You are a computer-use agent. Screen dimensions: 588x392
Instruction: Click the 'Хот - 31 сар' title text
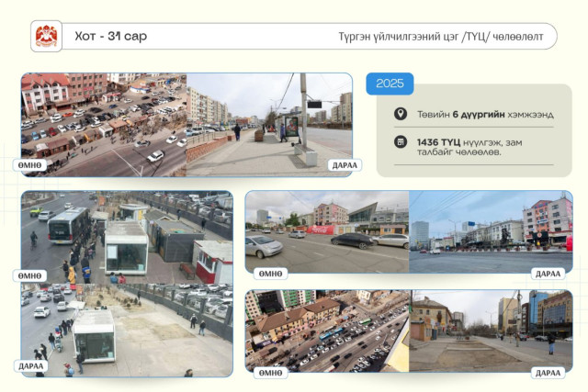111,37
